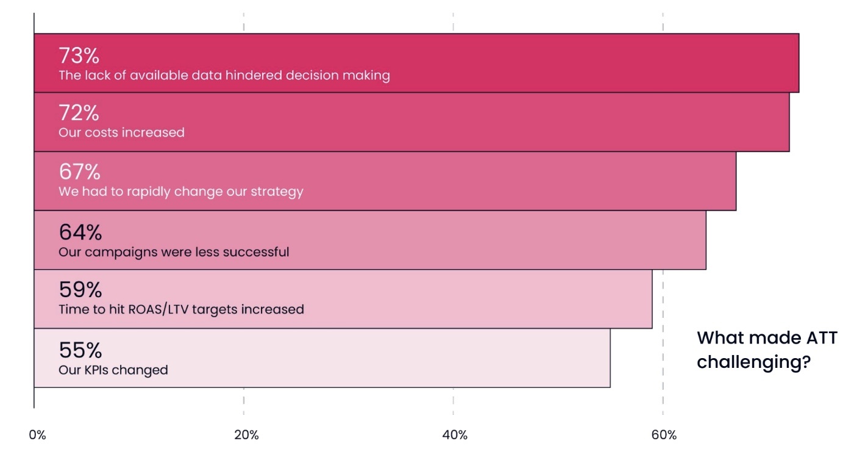Click the 40% axis label

[455, 435]
